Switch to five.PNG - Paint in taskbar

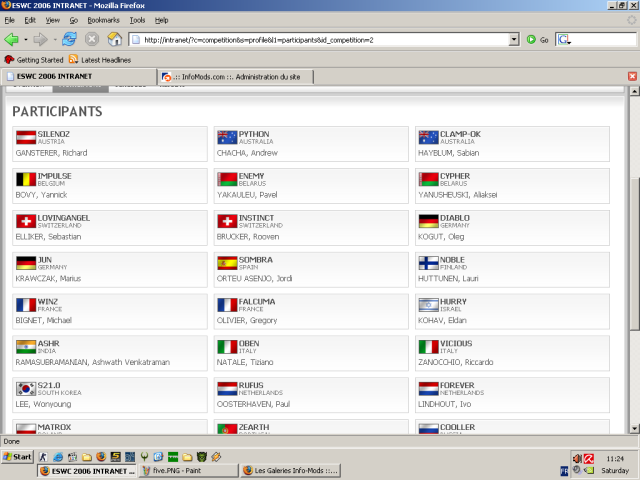tap(189, 471)
